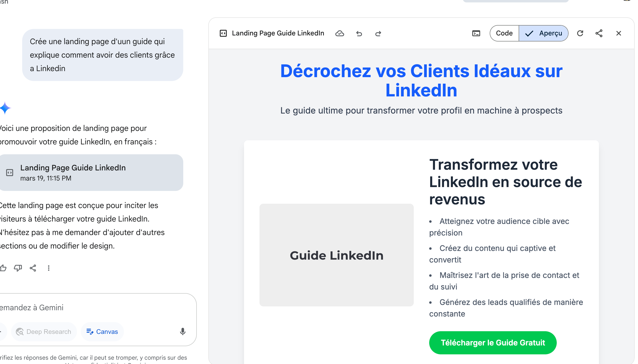Share the canvas via share icon
Viewport: 638px width, 364px height.
(599, 33)
